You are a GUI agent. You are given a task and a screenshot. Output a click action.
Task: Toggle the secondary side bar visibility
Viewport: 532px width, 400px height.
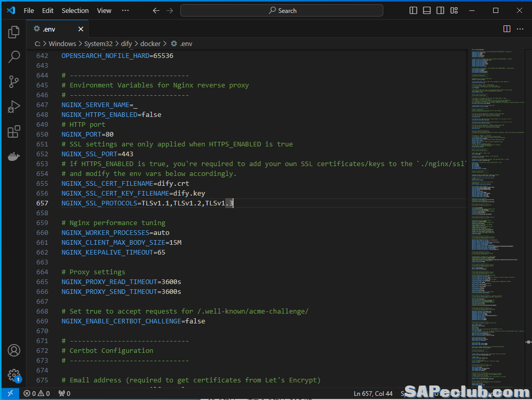pos(440,10)
